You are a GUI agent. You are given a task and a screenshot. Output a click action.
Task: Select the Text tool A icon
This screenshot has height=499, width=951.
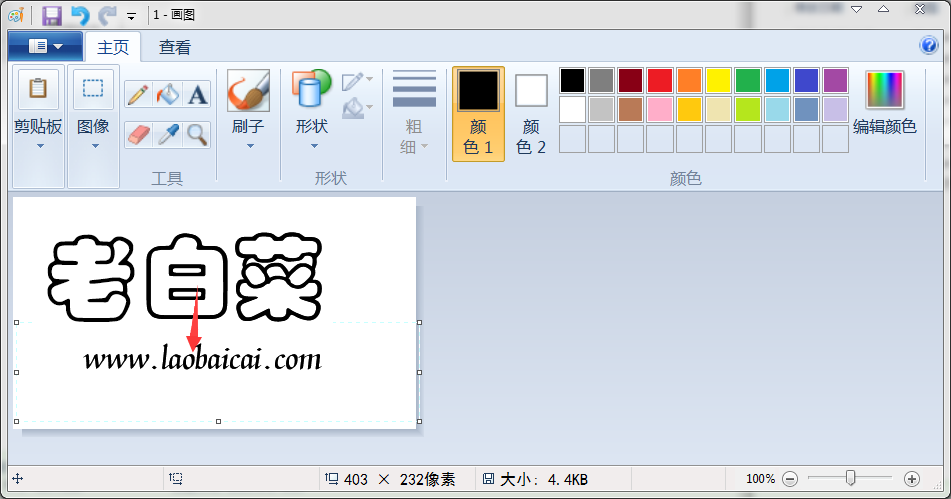(x=197, y=95)
